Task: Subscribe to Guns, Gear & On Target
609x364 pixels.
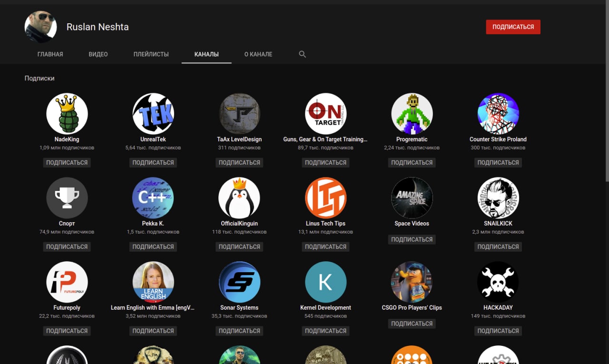Action: point(326,162)
